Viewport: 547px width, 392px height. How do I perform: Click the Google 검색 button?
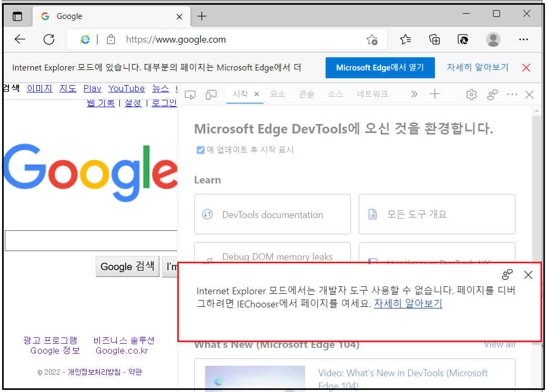(127, 266)
